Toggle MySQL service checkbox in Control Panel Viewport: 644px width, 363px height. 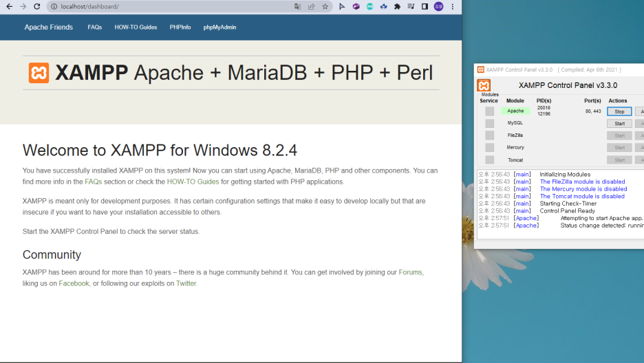point(490,123)
